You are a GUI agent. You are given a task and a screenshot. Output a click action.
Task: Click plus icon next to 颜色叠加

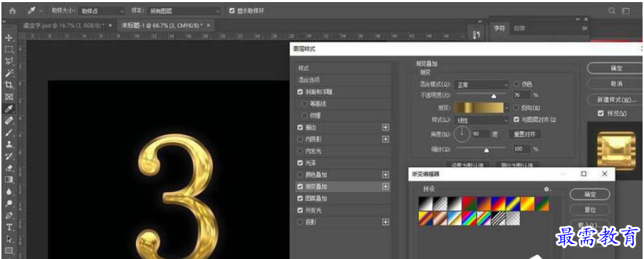pyautogui.click(x=385, y=175)
